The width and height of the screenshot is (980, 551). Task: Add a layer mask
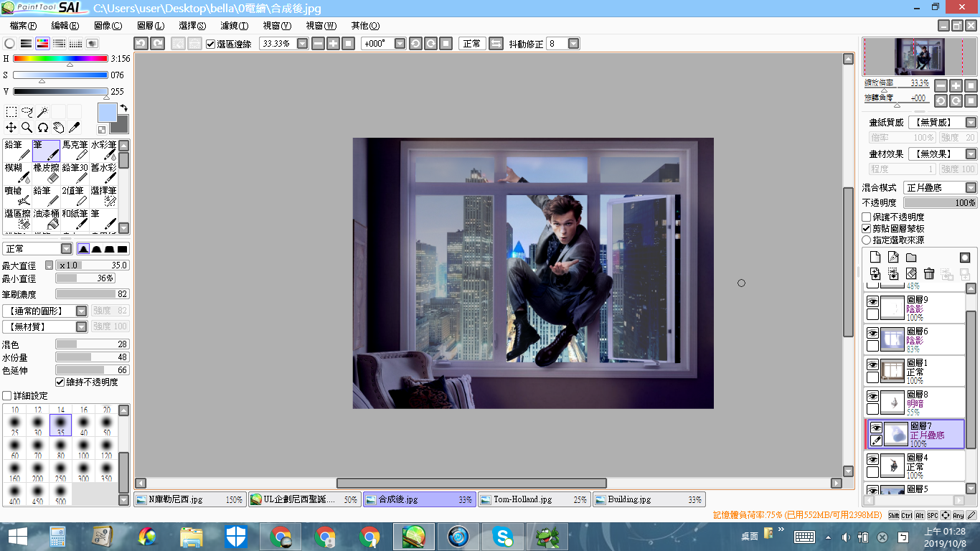[965, 258]
